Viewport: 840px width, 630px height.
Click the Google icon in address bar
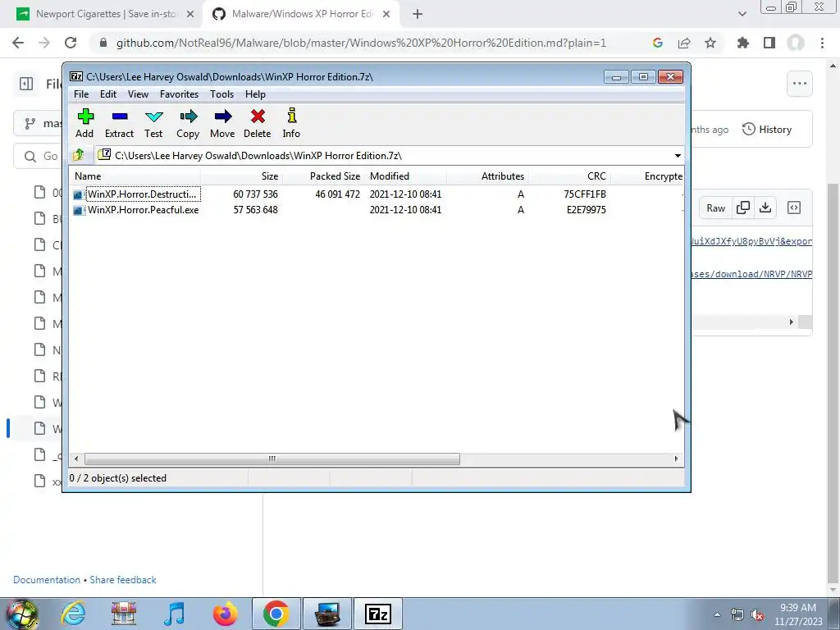pyautogui.click(x=658, y=43)
